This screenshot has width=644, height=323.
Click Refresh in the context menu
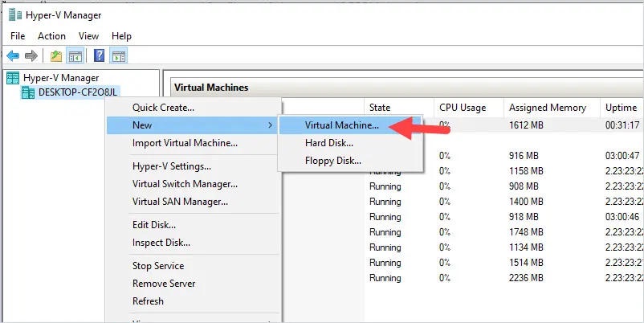click(x=193, y=301)
